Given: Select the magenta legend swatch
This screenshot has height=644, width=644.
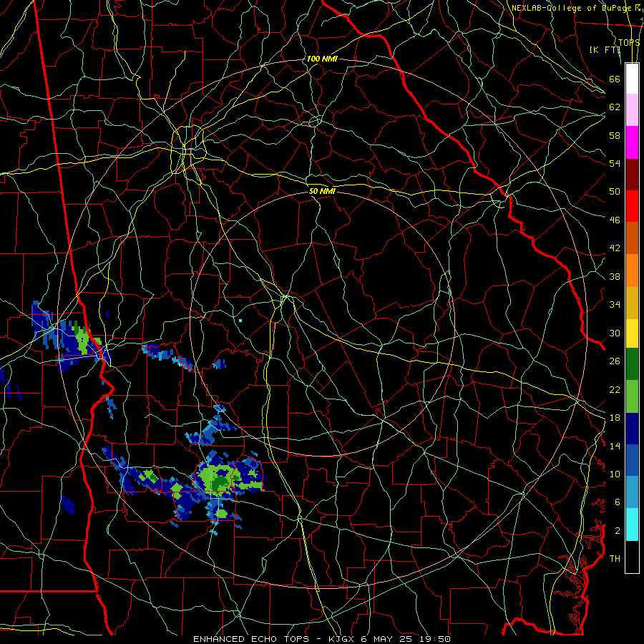Looking at the screenshot, I should (632, 142).
